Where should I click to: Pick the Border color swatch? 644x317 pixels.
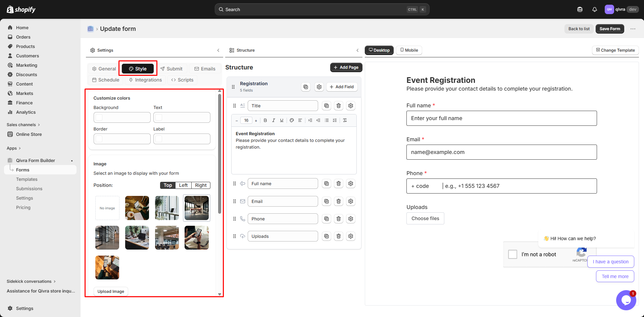tap(99, 139)
